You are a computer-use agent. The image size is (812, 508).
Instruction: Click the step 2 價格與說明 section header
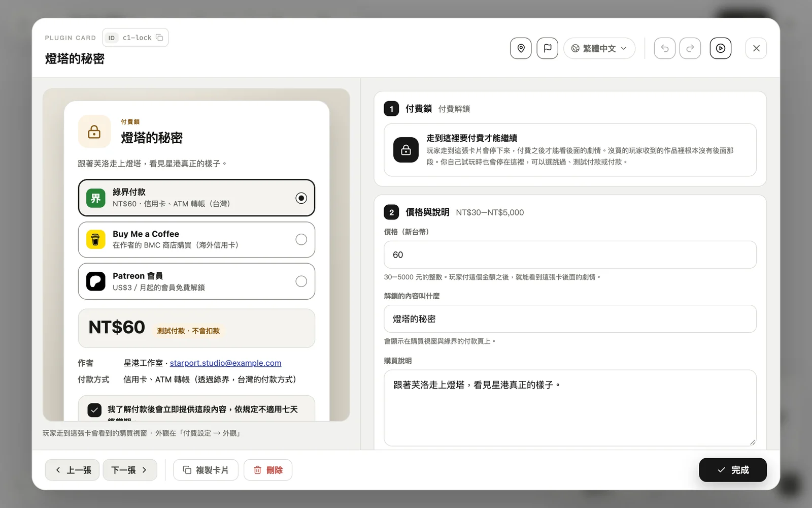pos(454,212)
